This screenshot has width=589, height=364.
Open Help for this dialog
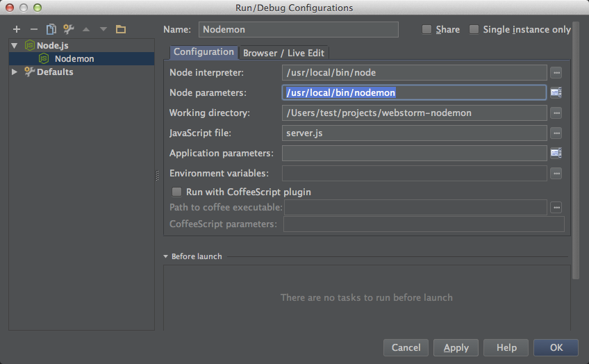[506, 347]
